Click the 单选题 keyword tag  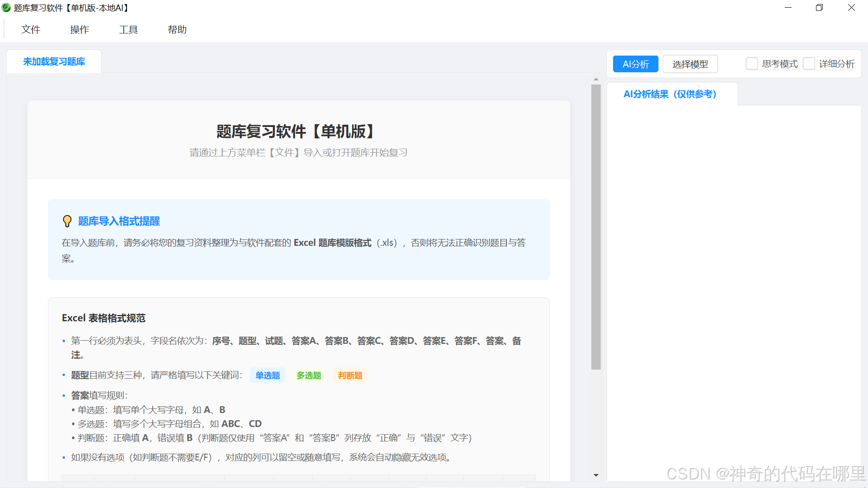tap(268, 375)
